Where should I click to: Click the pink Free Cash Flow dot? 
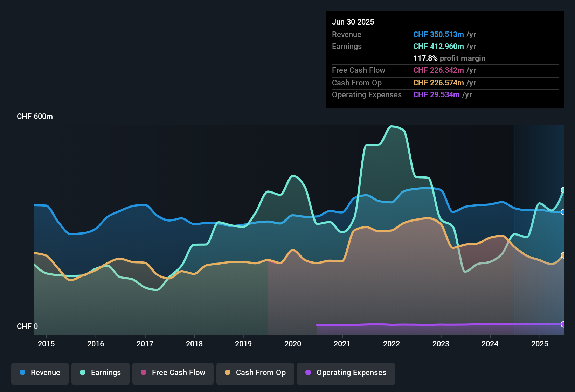point(144,372)
